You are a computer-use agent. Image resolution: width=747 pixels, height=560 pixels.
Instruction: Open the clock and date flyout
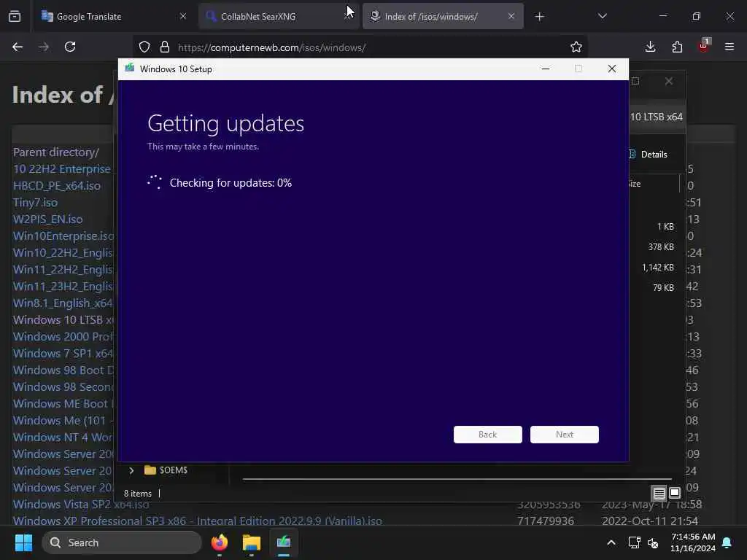click(x=693, y=542)
